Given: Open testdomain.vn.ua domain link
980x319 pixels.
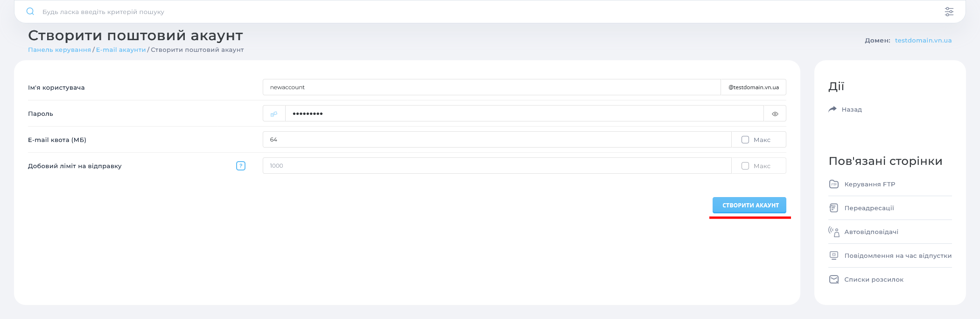Looking at the screenshot, I should pos(923,41).
